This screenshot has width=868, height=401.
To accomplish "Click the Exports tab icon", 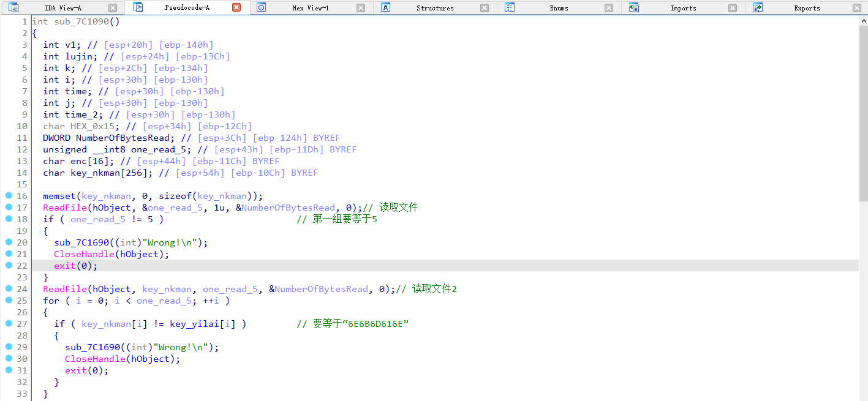I will [758, 8].
